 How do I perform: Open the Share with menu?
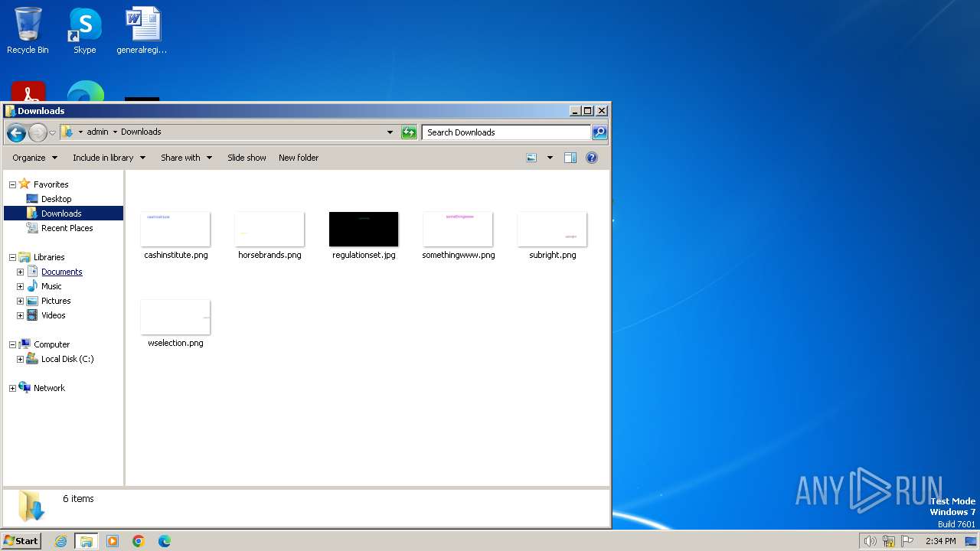click(x=186, y=158)
